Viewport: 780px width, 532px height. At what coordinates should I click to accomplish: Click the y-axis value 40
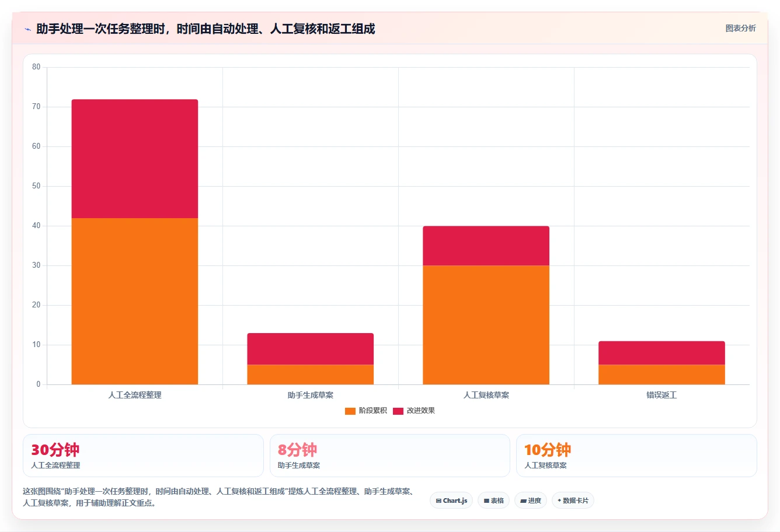36,226
